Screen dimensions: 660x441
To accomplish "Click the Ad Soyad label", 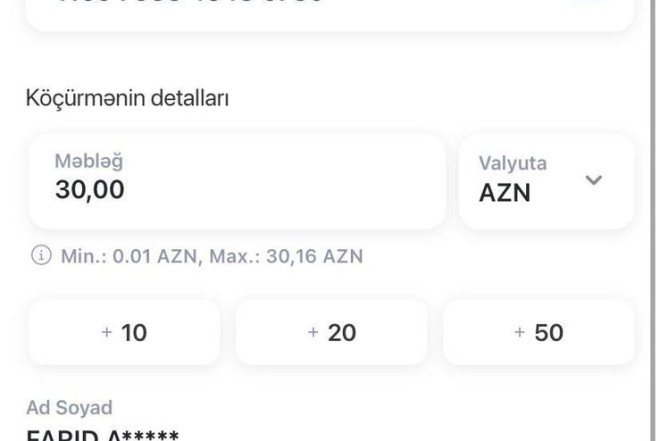I will [69, 408].
